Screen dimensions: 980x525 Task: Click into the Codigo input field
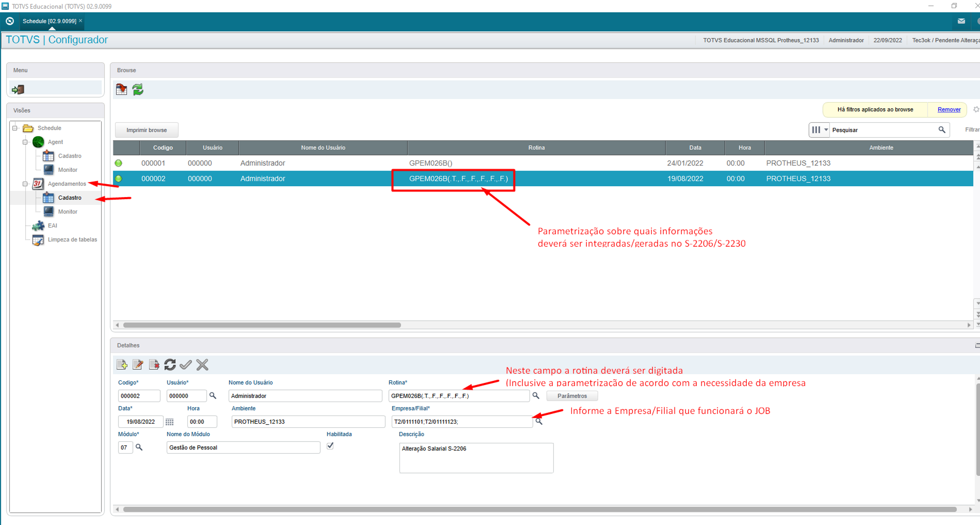139,396
